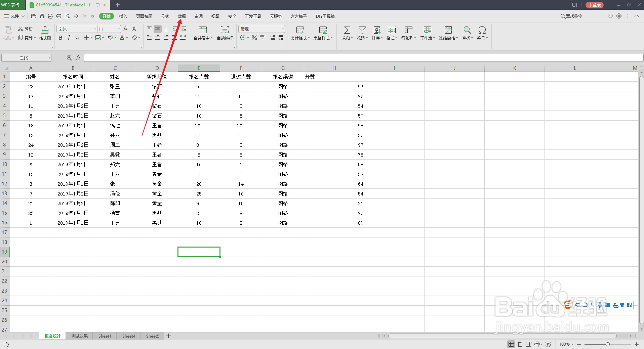Open print preview
This screenshot has height=349, width=644.
pos(67,16)
